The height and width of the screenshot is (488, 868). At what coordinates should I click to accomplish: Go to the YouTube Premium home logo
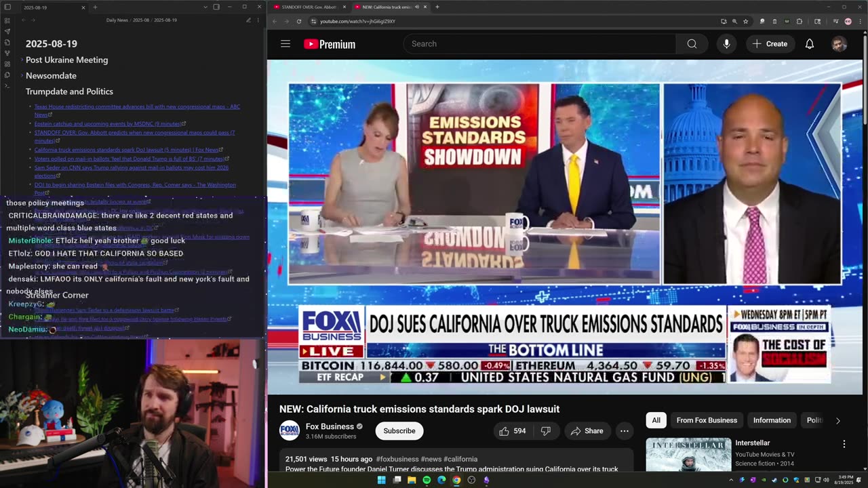tap(330, 44)
